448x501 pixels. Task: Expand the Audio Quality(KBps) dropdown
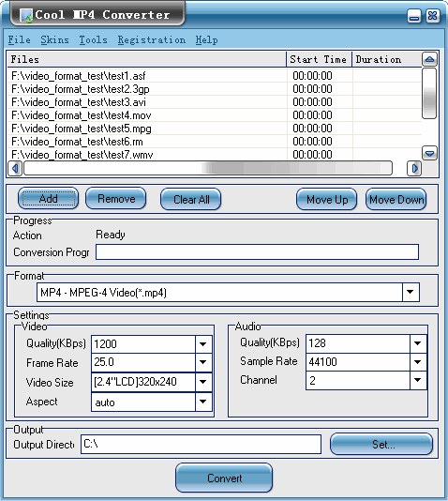(418, 343)
